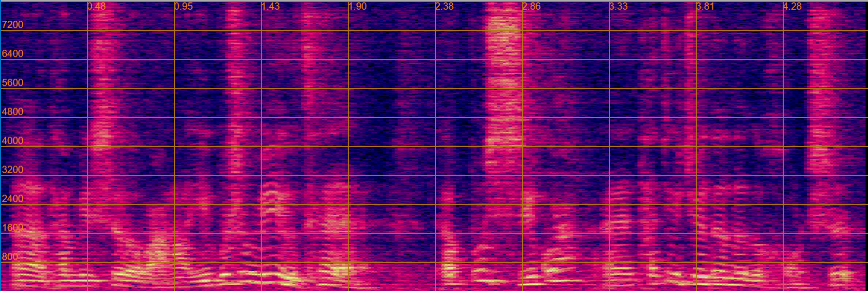Viewport: 868px width, 291px height.
Task: Click the 5600 frequency label
Action: (13, 83)
